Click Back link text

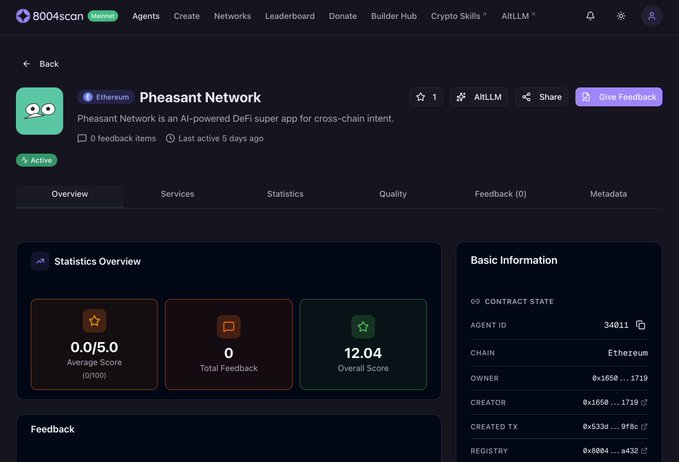(49, 64)
